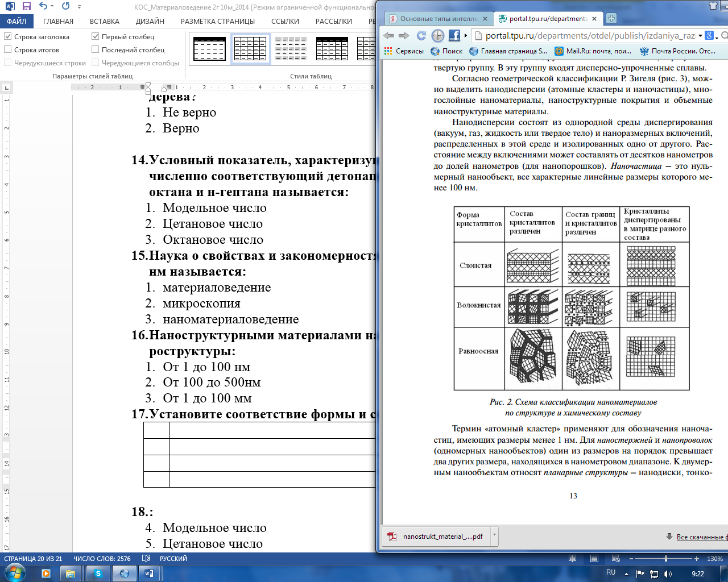
Task: Click the page number indicator СТРАНИЦА 20 ИЗ 21
Action: (x=33, y=559)
